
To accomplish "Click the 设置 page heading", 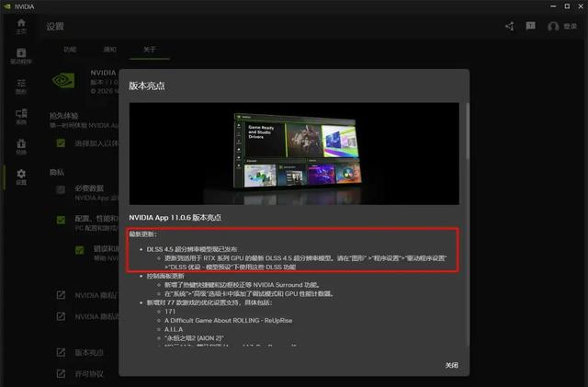I will pyautogui.click(x=55, y=27).
